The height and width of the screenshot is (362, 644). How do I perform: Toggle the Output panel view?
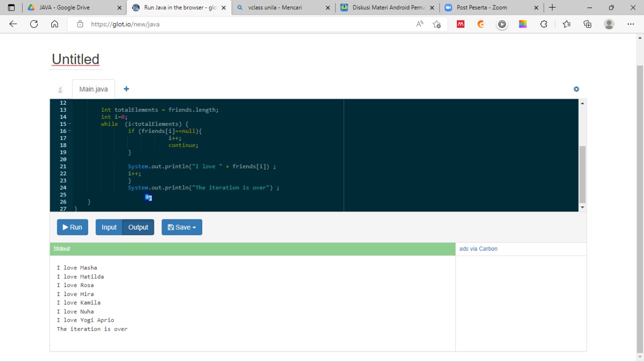pyautogui.click(x=138, y=227)
